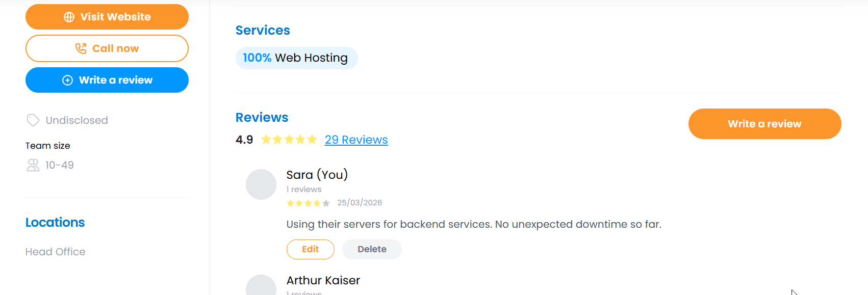The width and height of the screenshot is (868, 295).
Task: Click the overall 4.9 rating stars
Action: coord(289,140)
